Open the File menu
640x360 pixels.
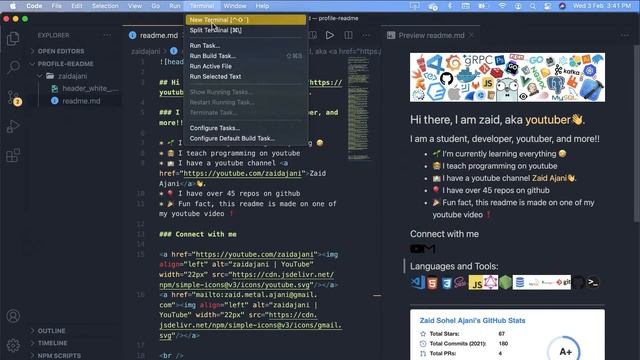coord(56,6)
